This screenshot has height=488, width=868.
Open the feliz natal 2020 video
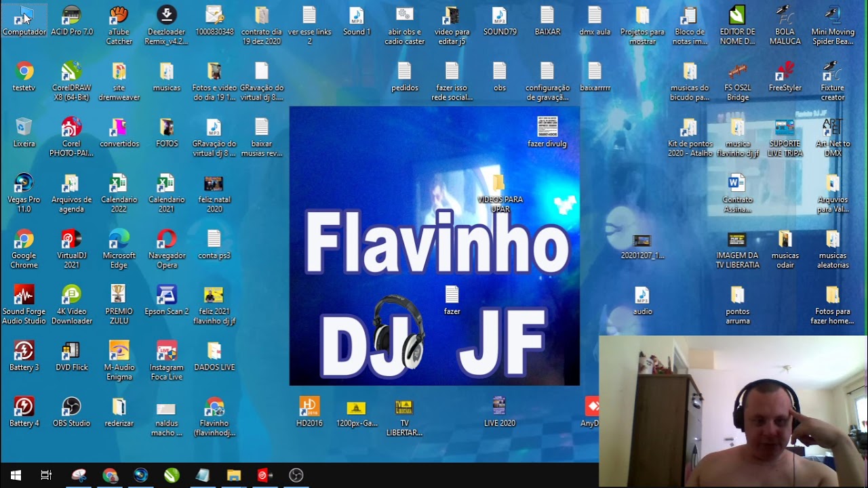click(x=214, y=193)
